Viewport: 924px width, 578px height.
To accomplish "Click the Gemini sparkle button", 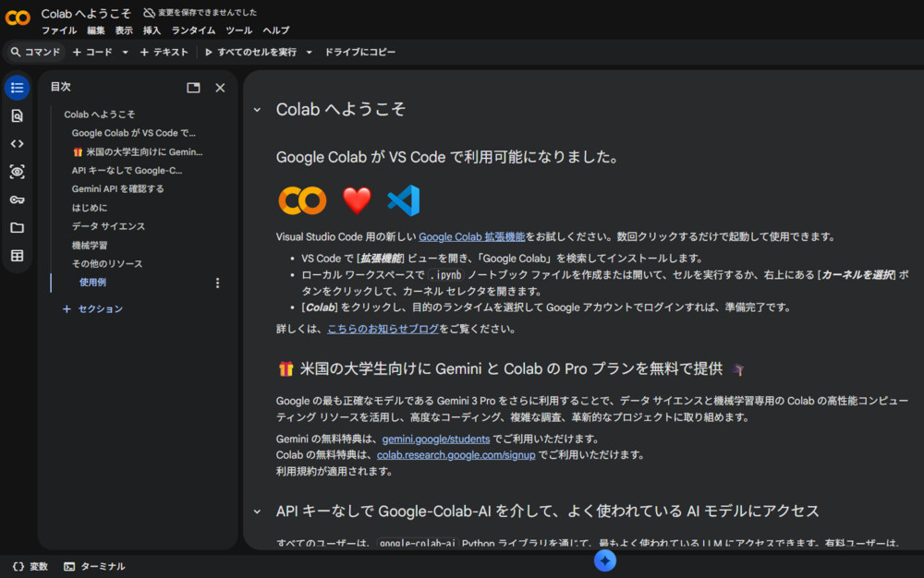I will pos(604,560).
